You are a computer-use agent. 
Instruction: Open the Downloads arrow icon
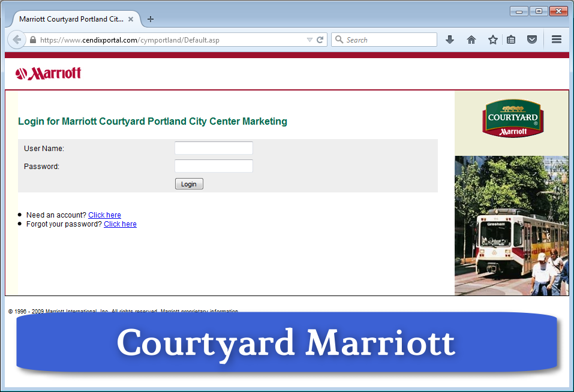(x=450, y=40)
